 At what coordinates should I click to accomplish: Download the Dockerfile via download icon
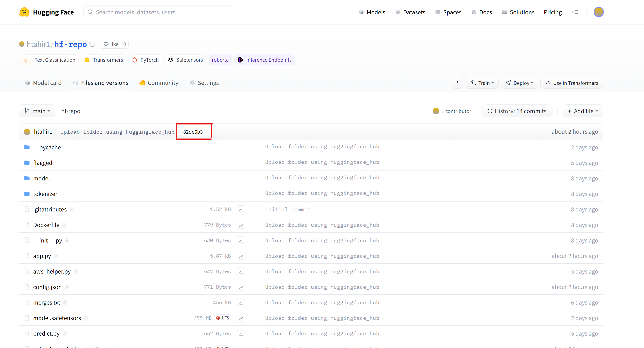241,225
